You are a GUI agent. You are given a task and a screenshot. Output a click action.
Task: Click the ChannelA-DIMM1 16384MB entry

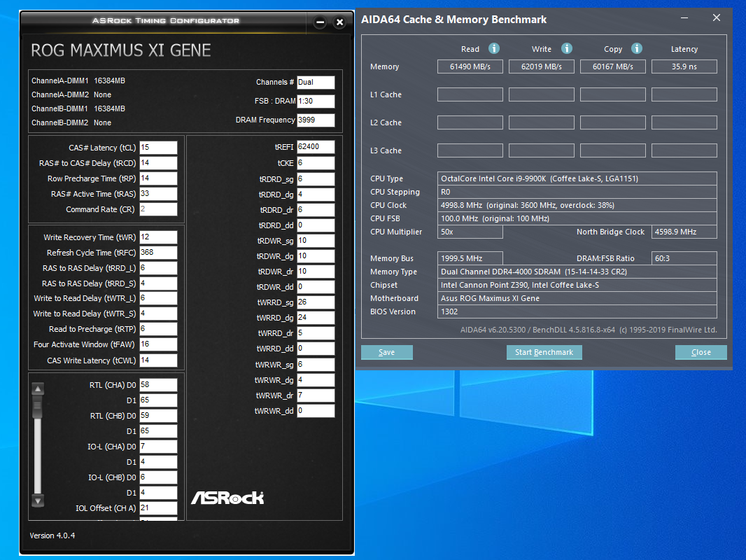[x=78, y=80]
